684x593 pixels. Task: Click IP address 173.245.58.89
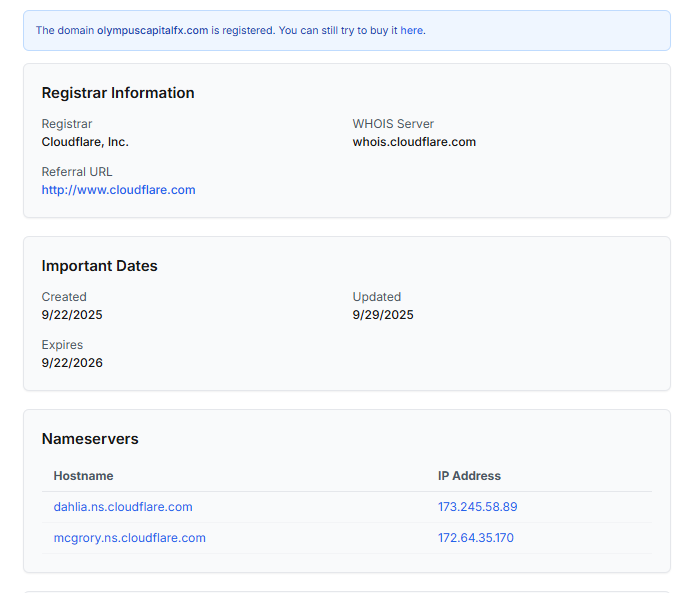pos(477,507)
